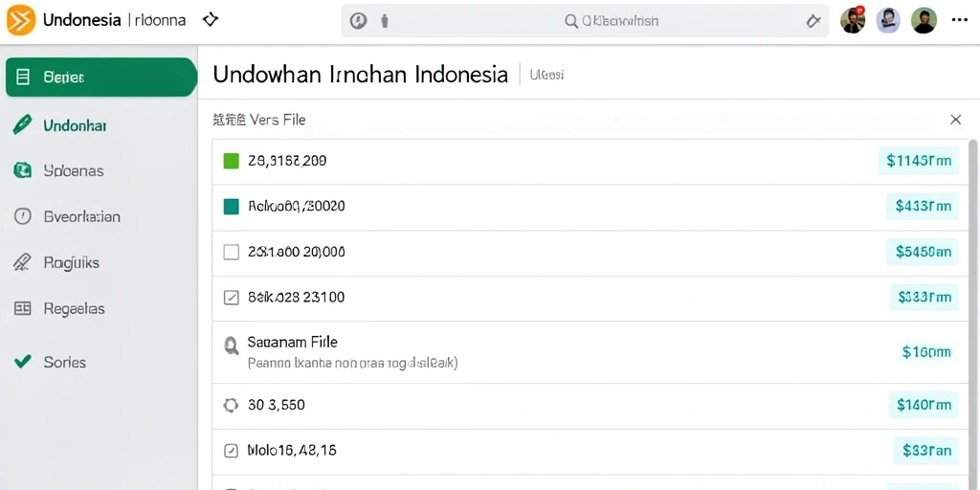Click the $1146rm price badge

pyautogui.click(x=918, y=161)
